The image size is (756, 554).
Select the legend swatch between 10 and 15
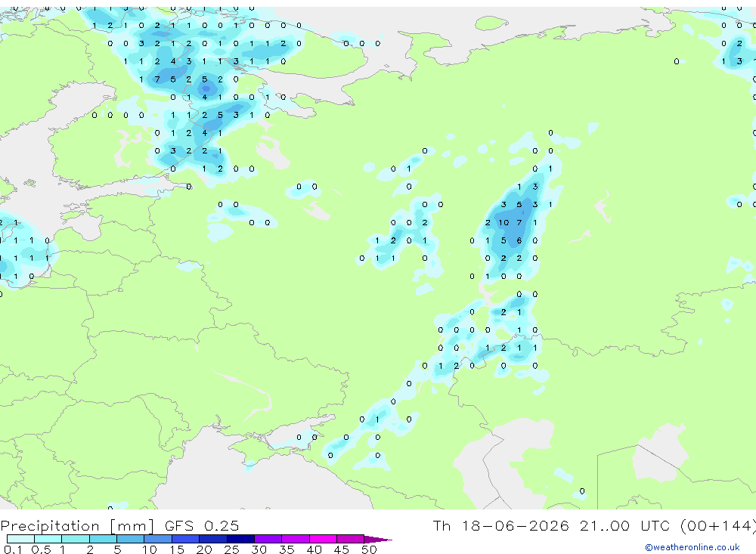click(x=158, y=539)
